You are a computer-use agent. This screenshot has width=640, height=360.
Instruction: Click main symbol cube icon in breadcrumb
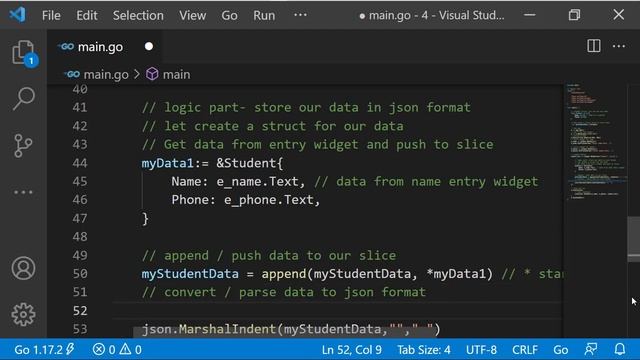[152, 74]
